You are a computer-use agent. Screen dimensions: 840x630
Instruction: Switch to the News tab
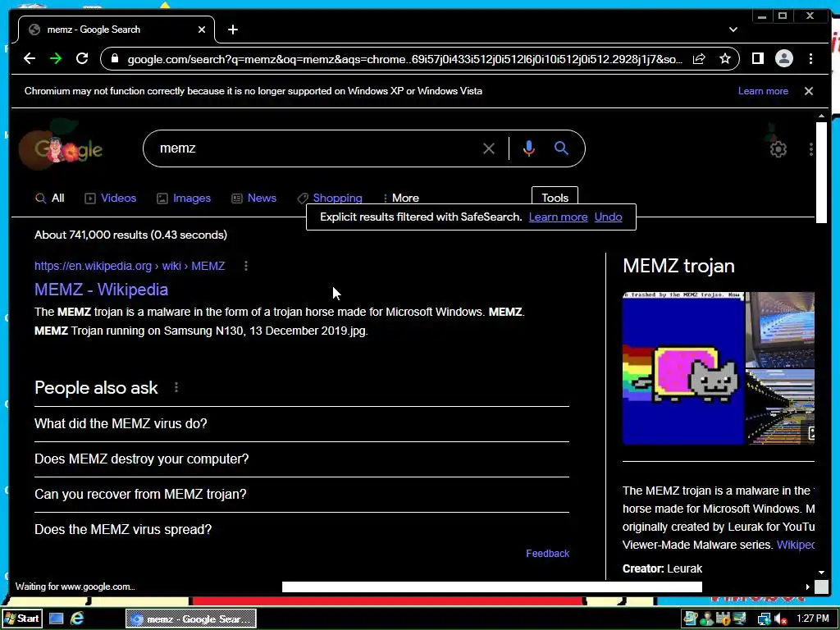tap(254, 199)
